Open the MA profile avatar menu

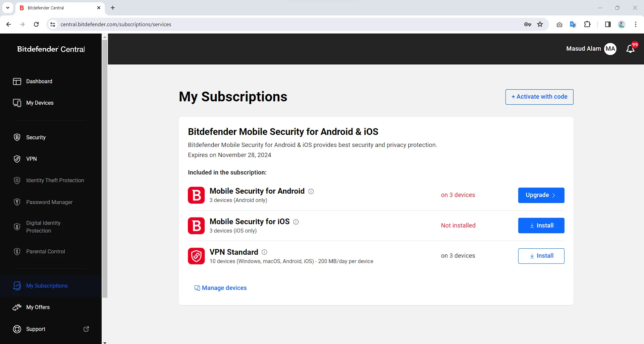[610, 49]
